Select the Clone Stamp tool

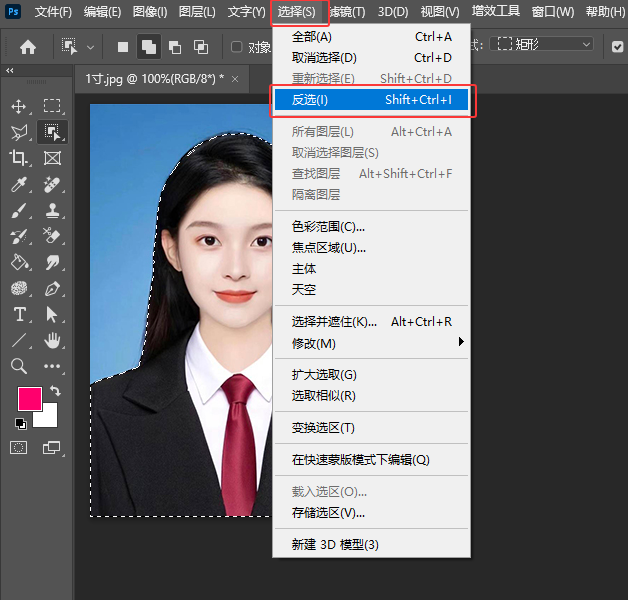pos(52,210)
